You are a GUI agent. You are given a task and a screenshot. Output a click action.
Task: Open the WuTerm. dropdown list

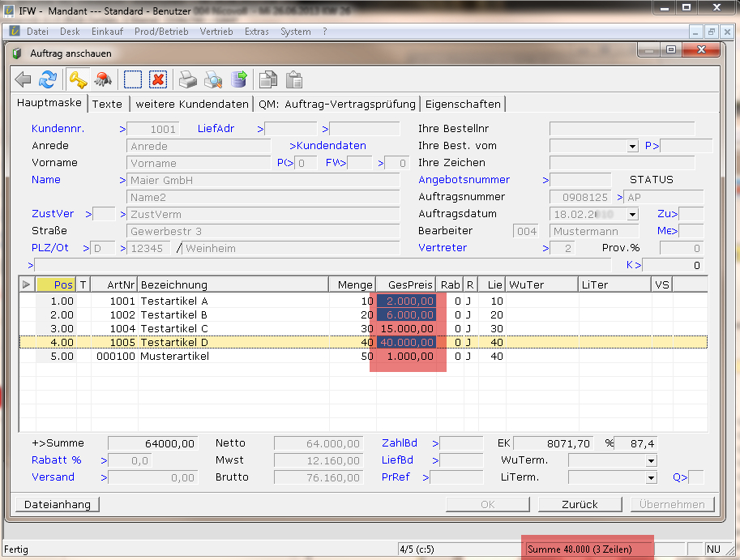650,460
